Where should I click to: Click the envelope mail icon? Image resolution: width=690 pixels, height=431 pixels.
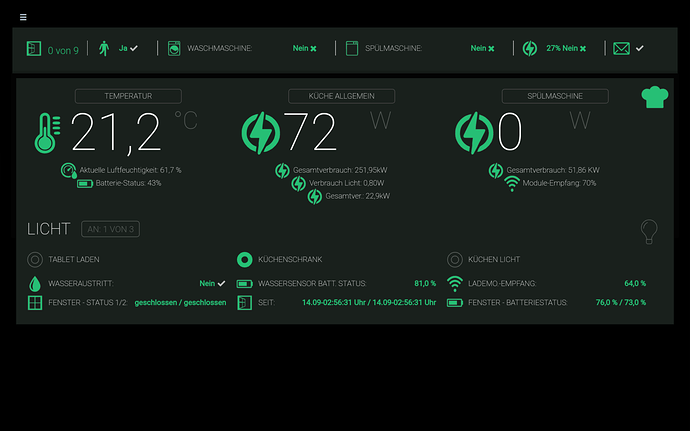click(x=621, y=48)
